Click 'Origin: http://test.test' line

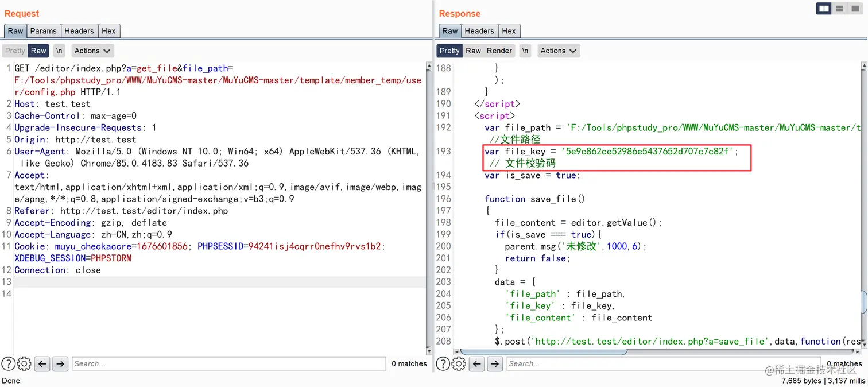click(x=75, y=140)
